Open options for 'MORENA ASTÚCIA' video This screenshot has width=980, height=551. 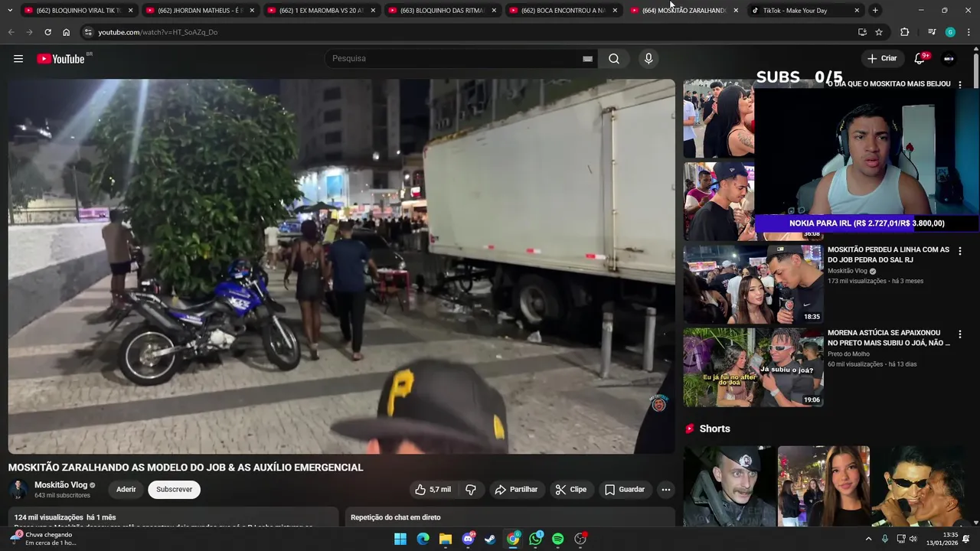click(960, 334)
